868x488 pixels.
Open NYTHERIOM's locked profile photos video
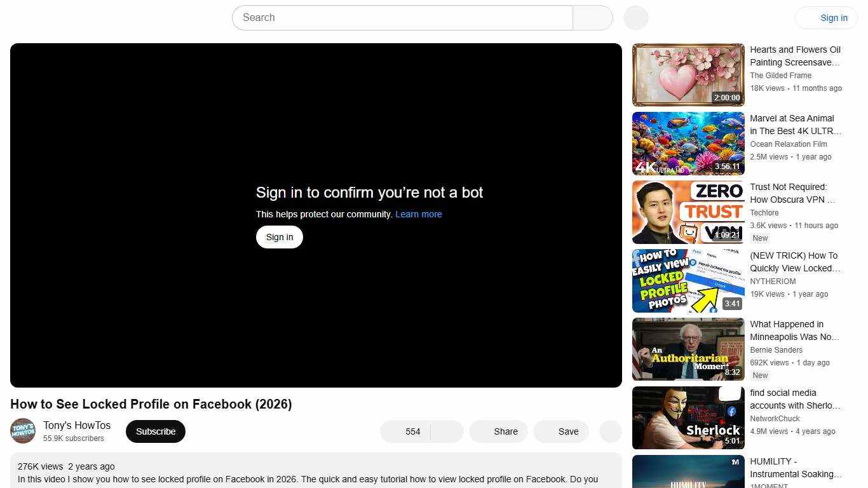[x=688, y=280]
